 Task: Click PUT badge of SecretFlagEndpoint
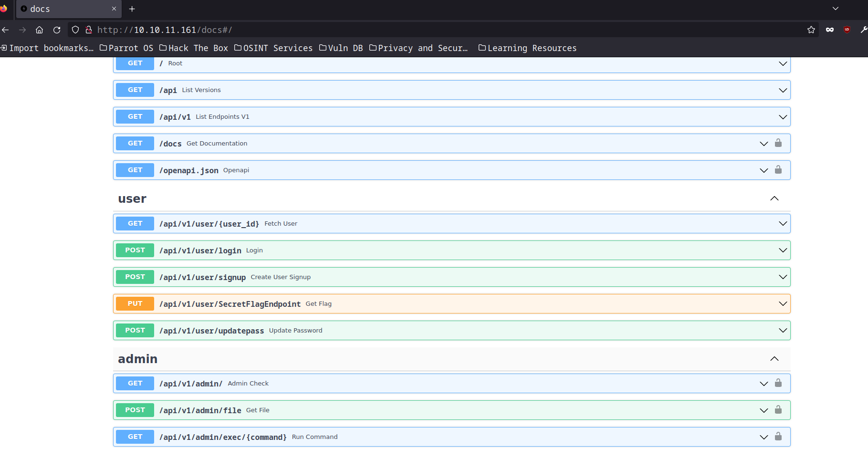pyautogui.click(x=135, y=303)
